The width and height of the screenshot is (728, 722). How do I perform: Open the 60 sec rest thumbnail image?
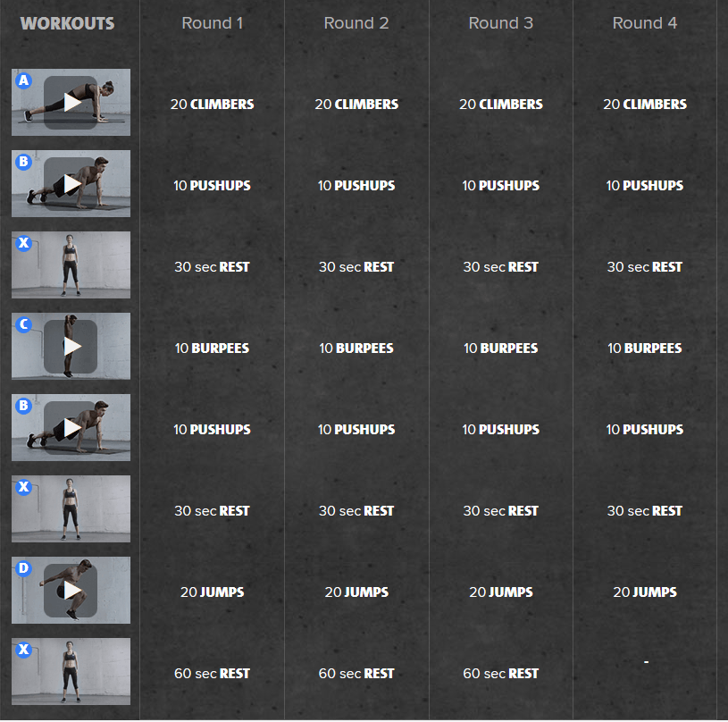tap(71, 672)
